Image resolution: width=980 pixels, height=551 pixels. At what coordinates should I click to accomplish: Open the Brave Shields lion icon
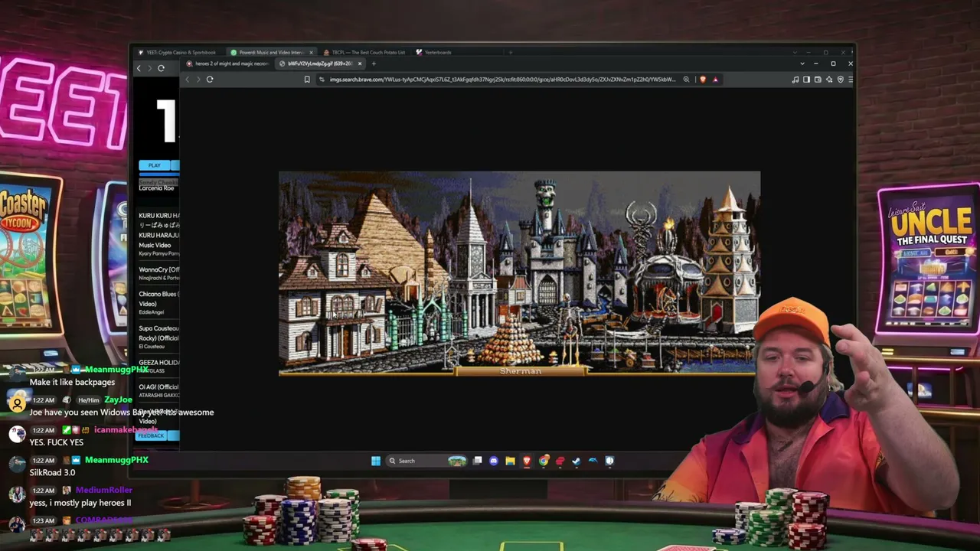click(x=703, y=79)
